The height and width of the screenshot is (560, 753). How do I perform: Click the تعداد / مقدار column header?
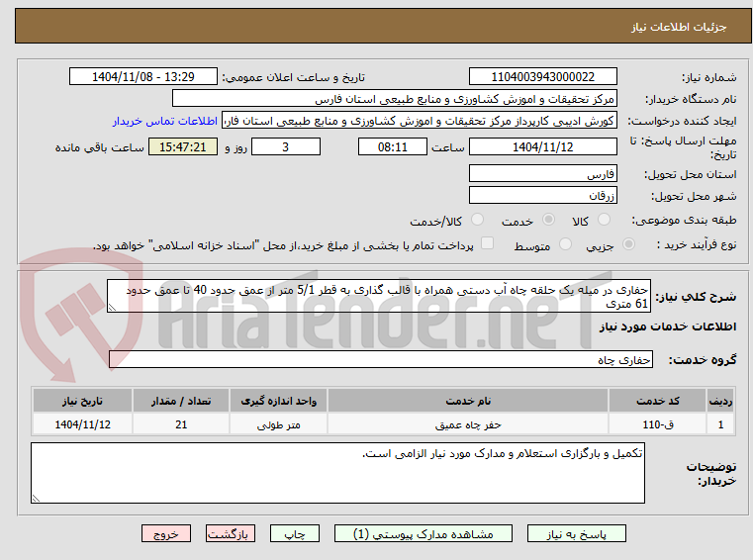pos(181,401)
